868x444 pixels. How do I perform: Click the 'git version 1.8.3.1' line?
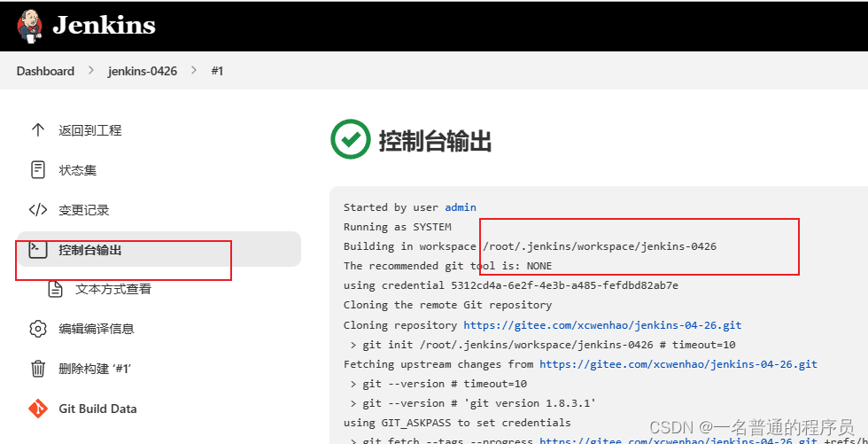(473, 403)
